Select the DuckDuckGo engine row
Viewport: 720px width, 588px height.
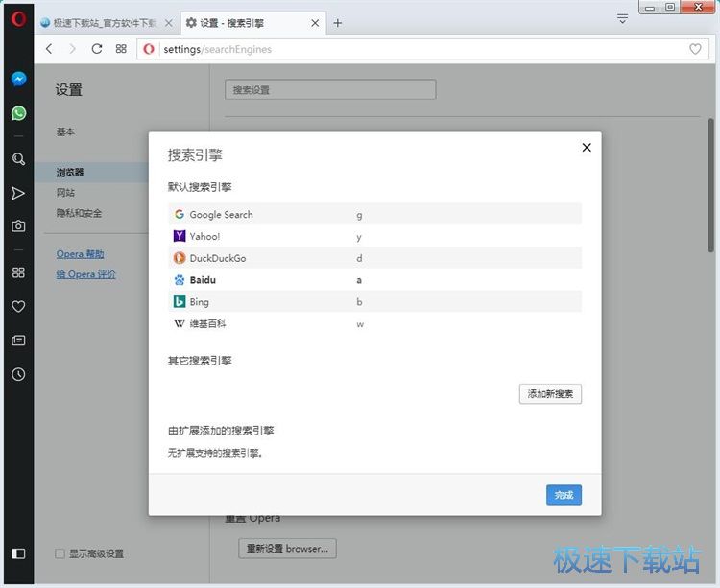coord(374,258)
